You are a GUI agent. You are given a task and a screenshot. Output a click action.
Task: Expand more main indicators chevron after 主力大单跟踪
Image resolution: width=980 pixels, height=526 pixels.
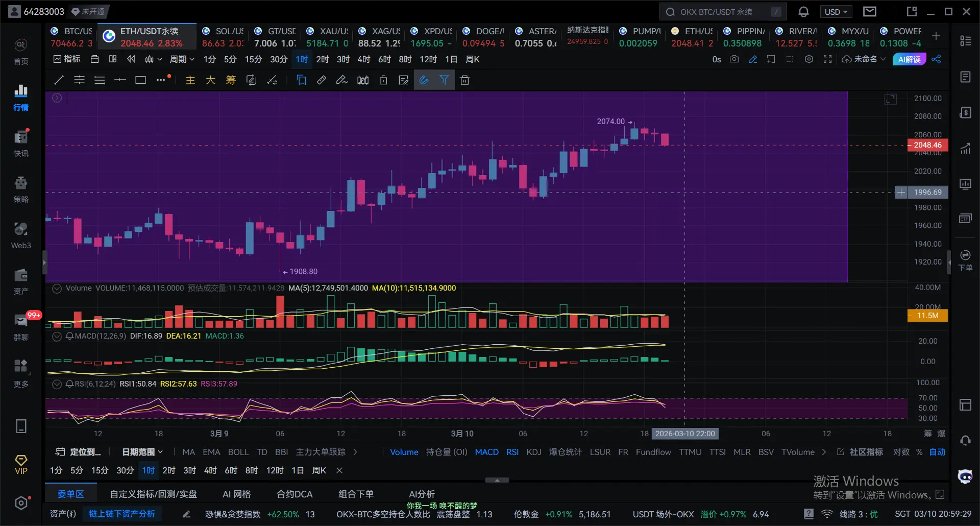[355, 452]
